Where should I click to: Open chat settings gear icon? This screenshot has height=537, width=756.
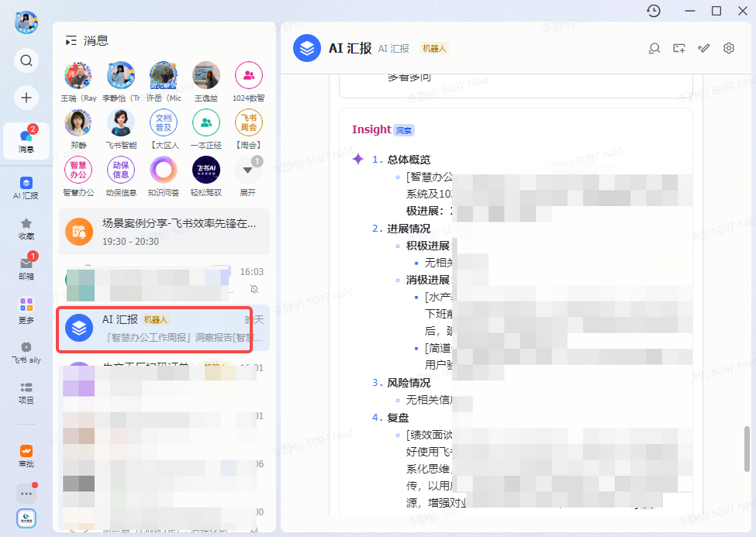(729, 48)
